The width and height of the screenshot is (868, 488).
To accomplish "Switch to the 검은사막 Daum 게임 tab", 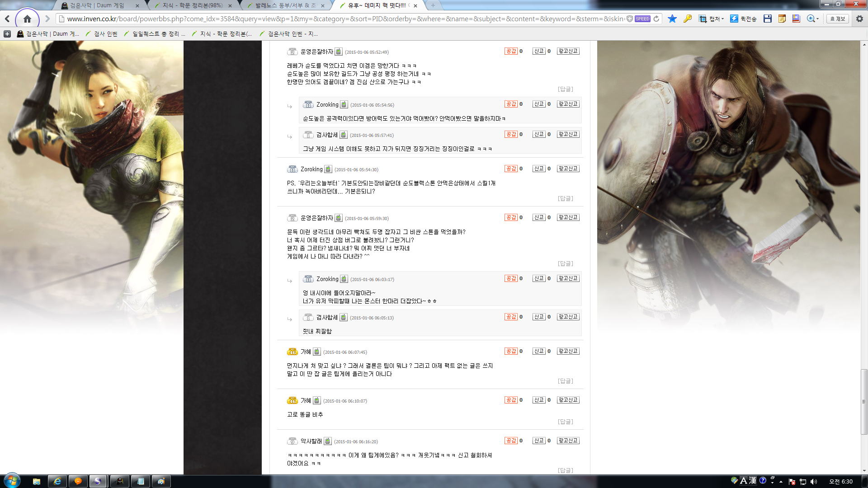I will point(97,5).
